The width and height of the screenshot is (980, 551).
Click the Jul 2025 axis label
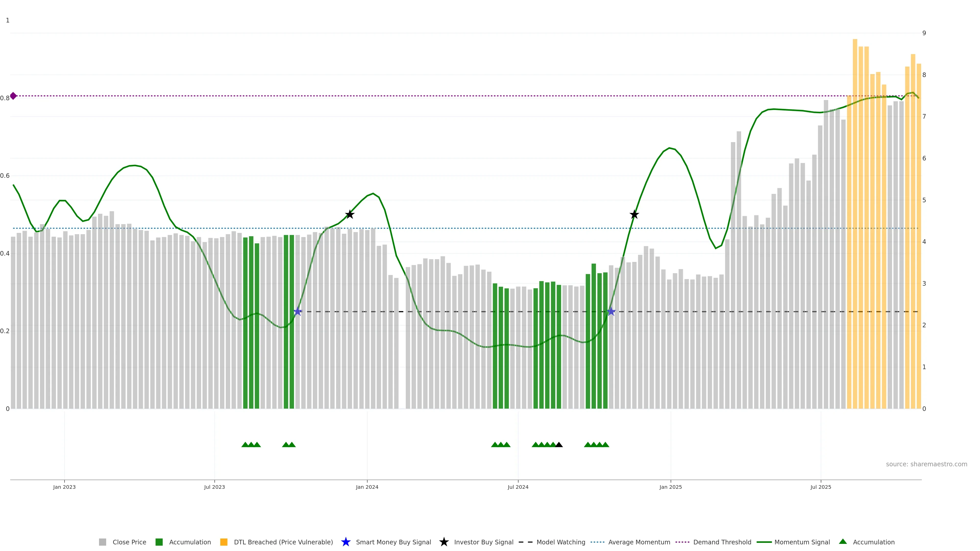click(820, 487)
